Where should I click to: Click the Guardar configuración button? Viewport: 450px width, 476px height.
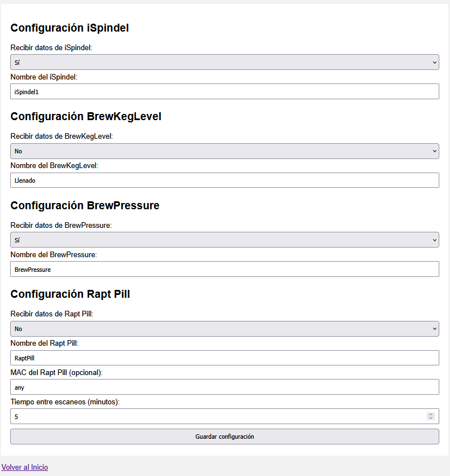(x=224, y=437)
